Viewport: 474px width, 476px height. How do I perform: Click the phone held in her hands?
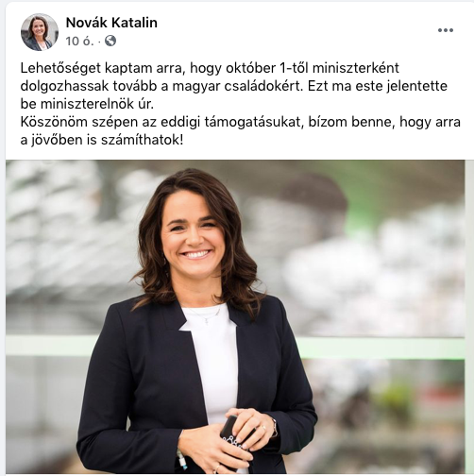pyautogui.click(x=233, y=433)
